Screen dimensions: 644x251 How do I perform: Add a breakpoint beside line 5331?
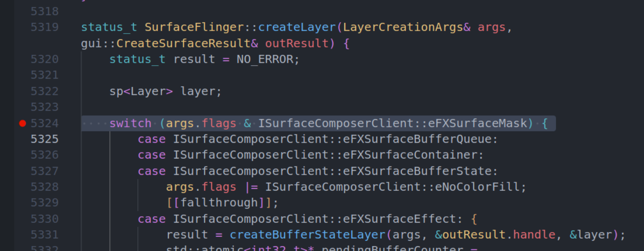22,235
